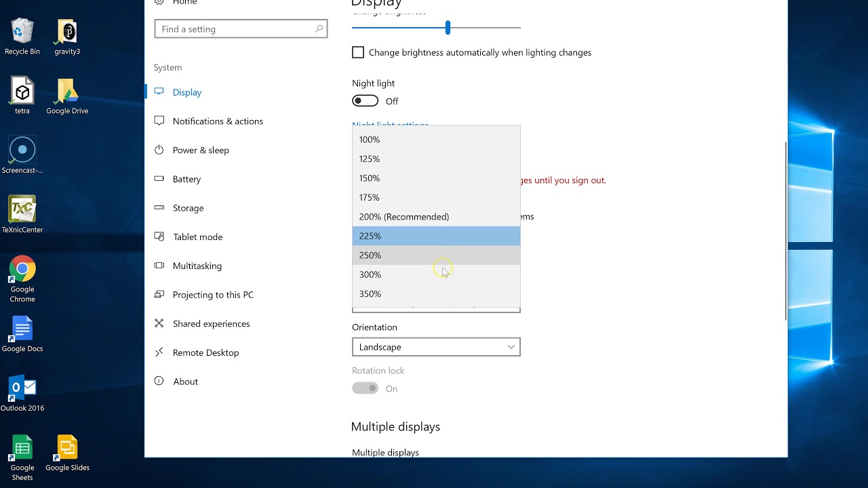Image resolution: width=868 pixels, height=488 pixels.
Task: Launch Google Chrome desktop shortcut
Action: pos(22,279)
